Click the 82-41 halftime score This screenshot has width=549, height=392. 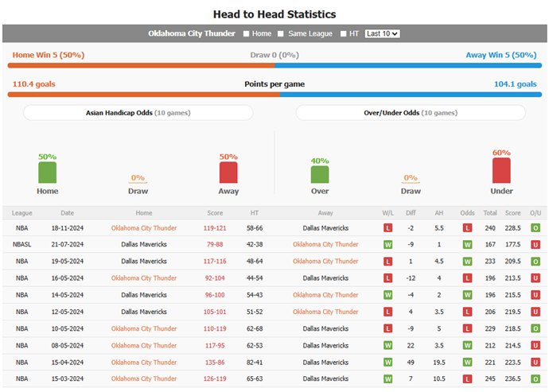[255, 363]
